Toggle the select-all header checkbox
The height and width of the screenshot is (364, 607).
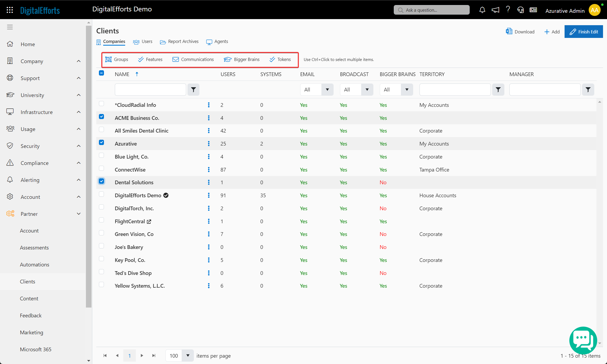click(x=101, y=73)
